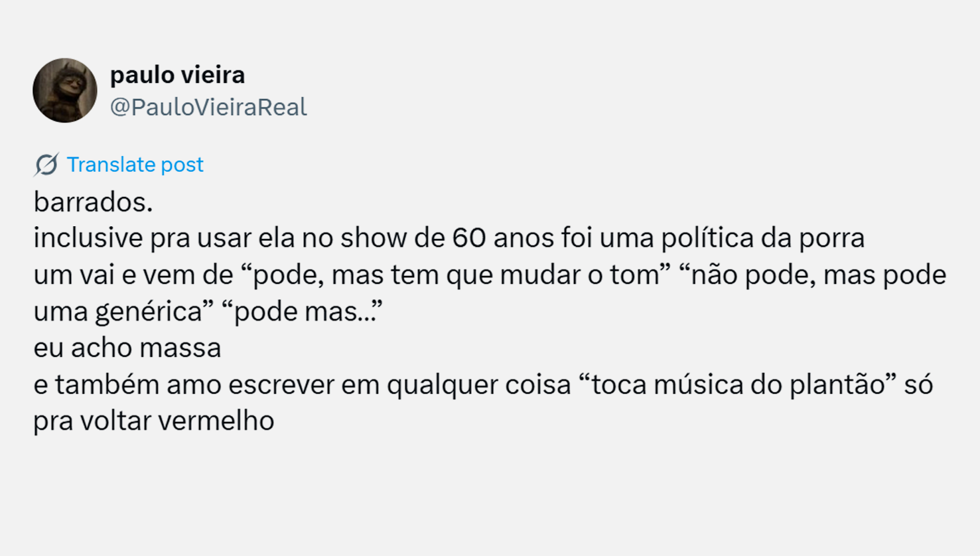This screenshot has width=980, height=556.
Task: Click the last line "pra voltar vermelho"
Action: 154,421
